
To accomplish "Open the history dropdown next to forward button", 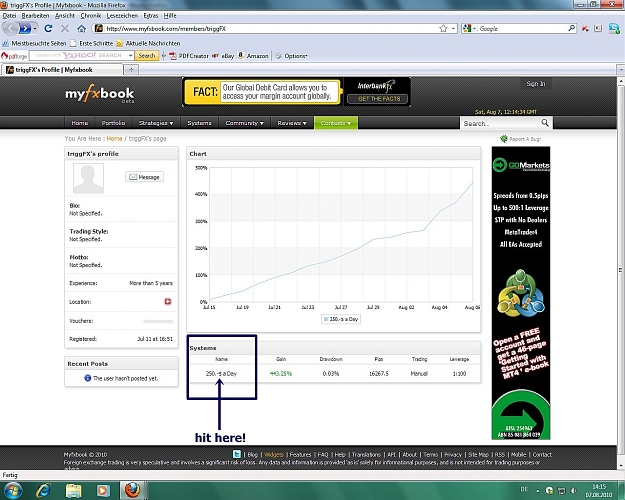I will click(35, 29).
